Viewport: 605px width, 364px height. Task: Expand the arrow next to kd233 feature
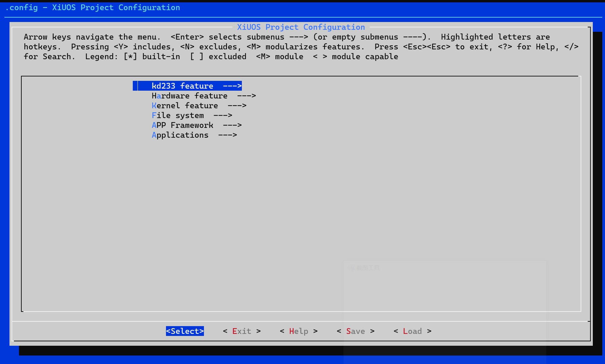tap(232, 86)
